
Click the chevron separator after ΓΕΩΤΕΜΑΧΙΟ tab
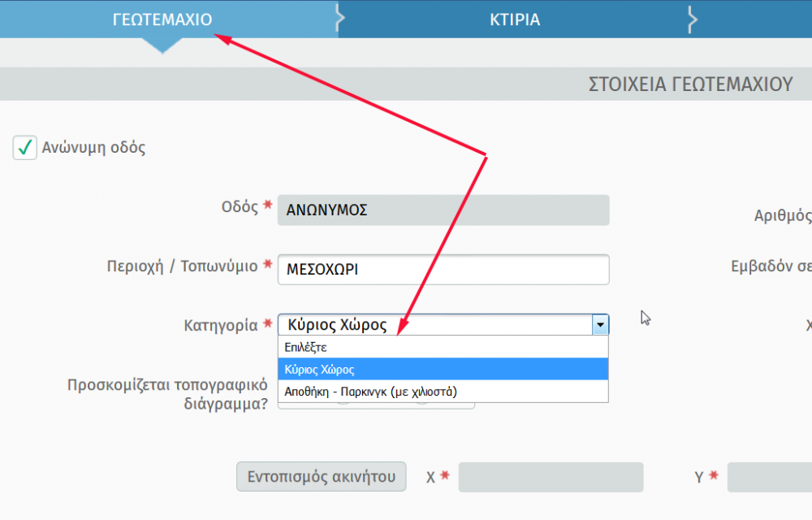tap(341, 19)
